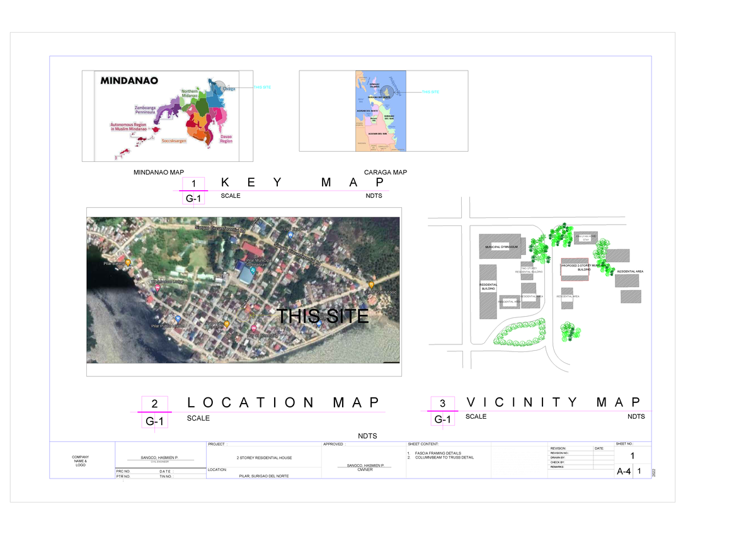The width and height of the screenshot is (756, 534).
Task: Click the Municipal Gymnasium block in vicinity map
Action: click(x=501, y=246)
